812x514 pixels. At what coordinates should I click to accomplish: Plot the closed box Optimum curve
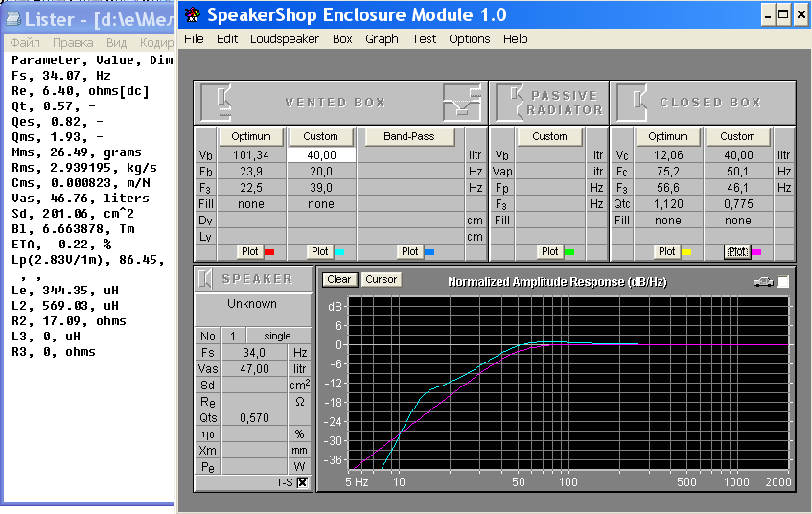click(666, 251)
